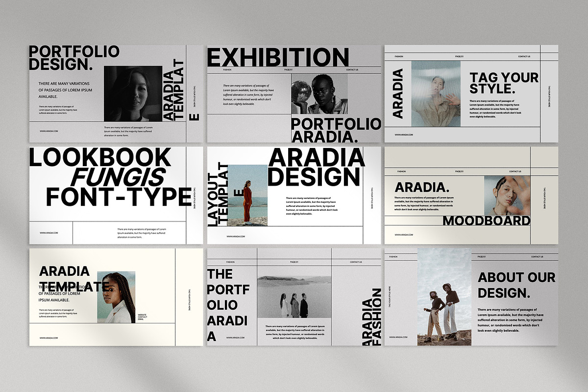
Task: Click the disco ball portrait photo on Exhibition slide
Action: pos(319,94)
